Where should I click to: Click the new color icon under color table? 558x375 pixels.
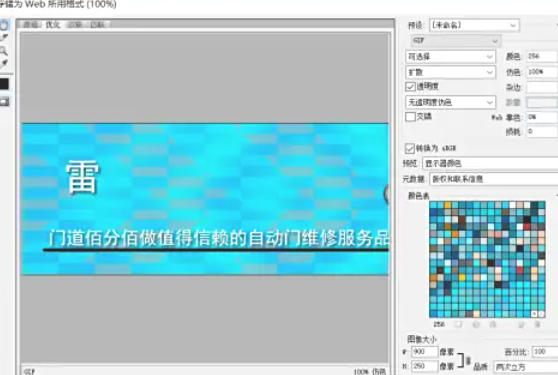[x=521, y=324]
